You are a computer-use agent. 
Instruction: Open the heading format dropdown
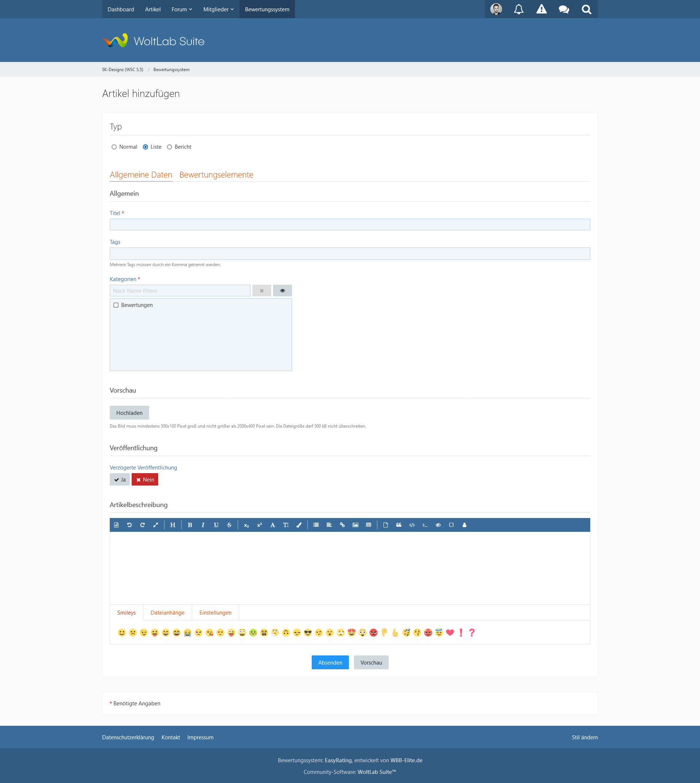pyautogui.click(x=173, y=525)
